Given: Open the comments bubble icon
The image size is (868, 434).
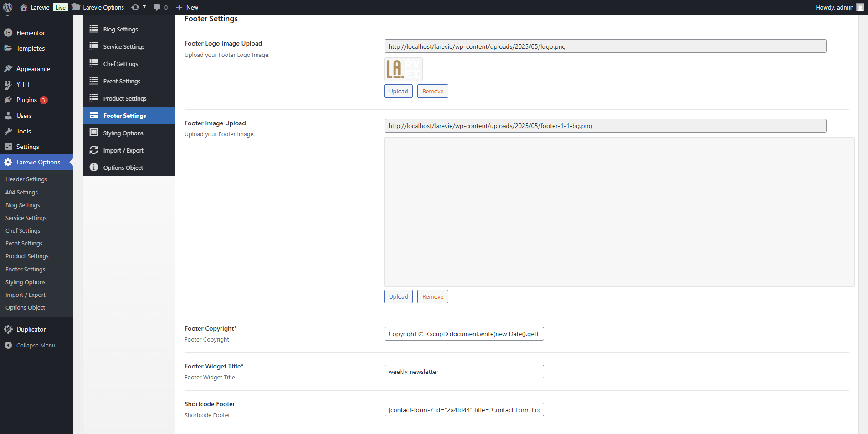Looking at the screenshot, I should click(x=157, y=7).
